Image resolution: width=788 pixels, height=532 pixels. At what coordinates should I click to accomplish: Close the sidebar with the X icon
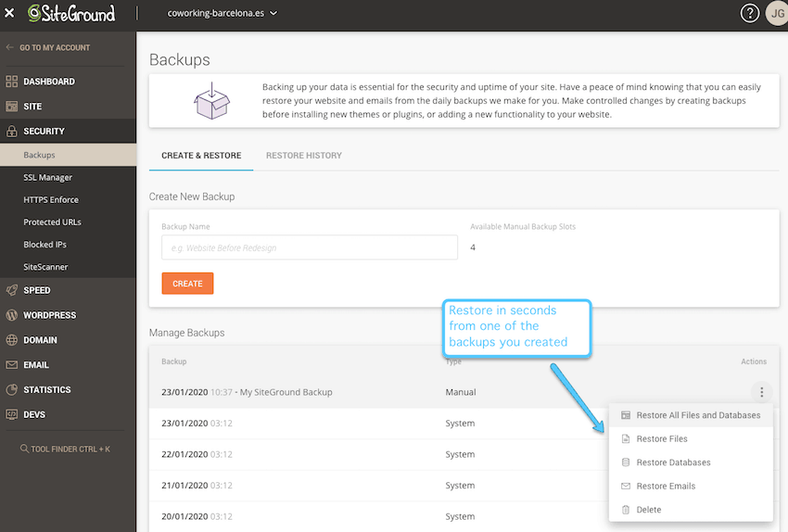pyautogui.click(x=9, y=14)
